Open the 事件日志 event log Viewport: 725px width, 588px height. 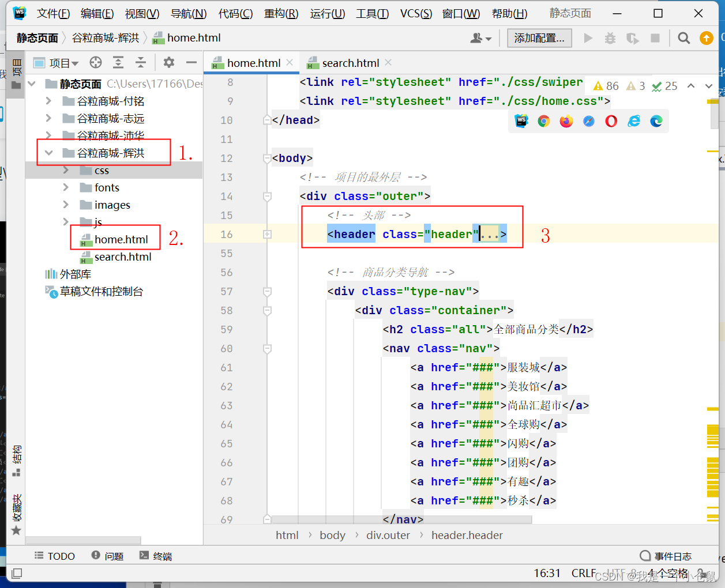pos(666,556)
